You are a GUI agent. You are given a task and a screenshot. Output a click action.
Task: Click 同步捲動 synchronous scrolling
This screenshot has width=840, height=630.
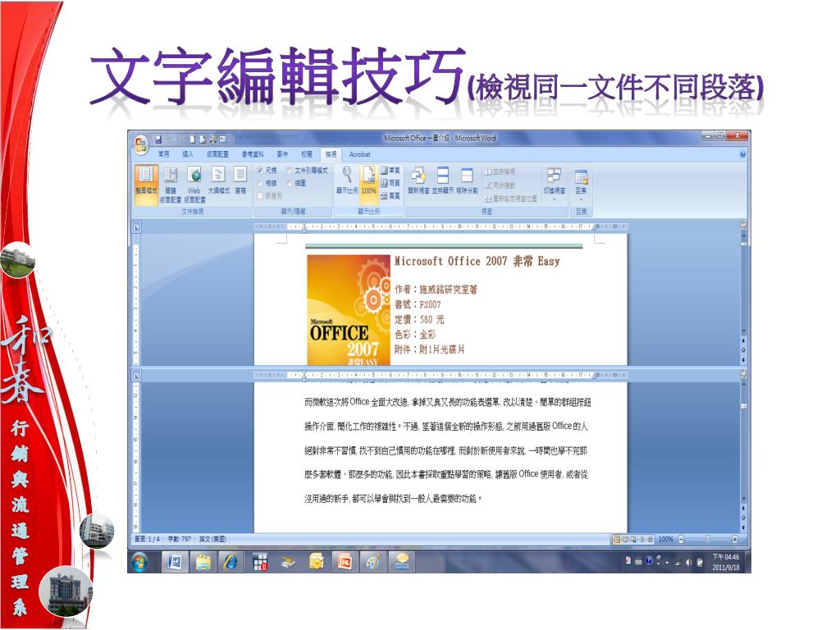coord(500,185)
